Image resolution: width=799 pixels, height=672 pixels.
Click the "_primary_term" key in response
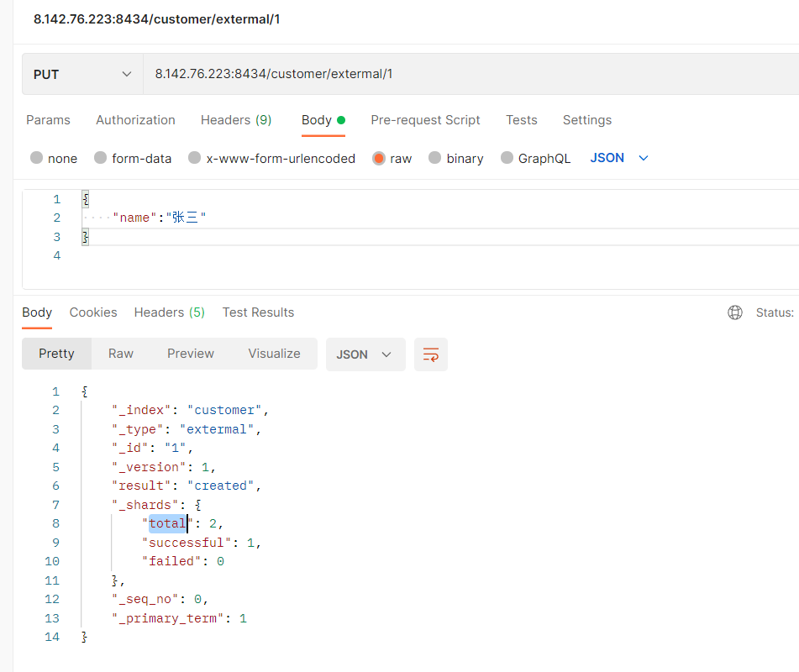pos(168,618)
